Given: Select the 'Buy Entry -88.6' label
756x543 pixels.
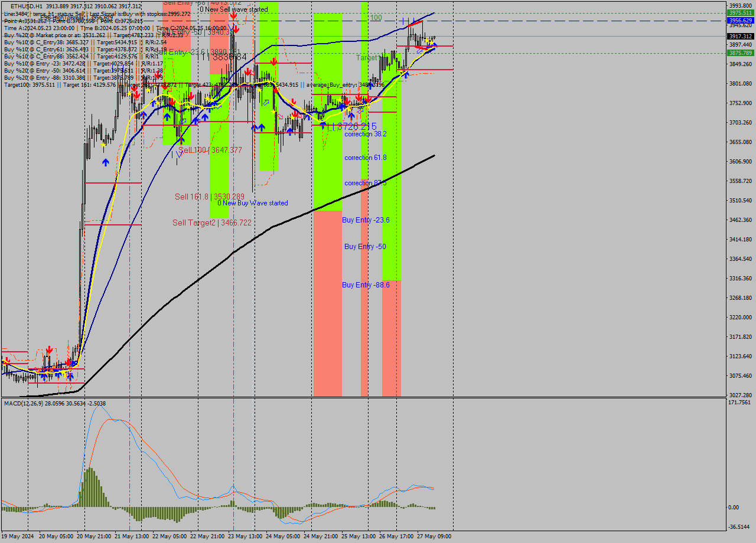Looking at the screenshot, I should click(x=366, y=285).
